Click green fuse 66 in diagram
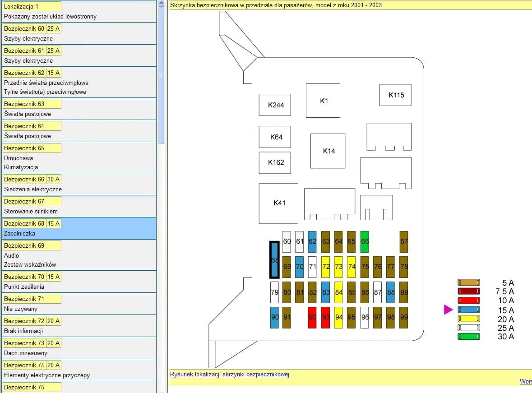Screen dimensions: 532x393 point(365,241)
